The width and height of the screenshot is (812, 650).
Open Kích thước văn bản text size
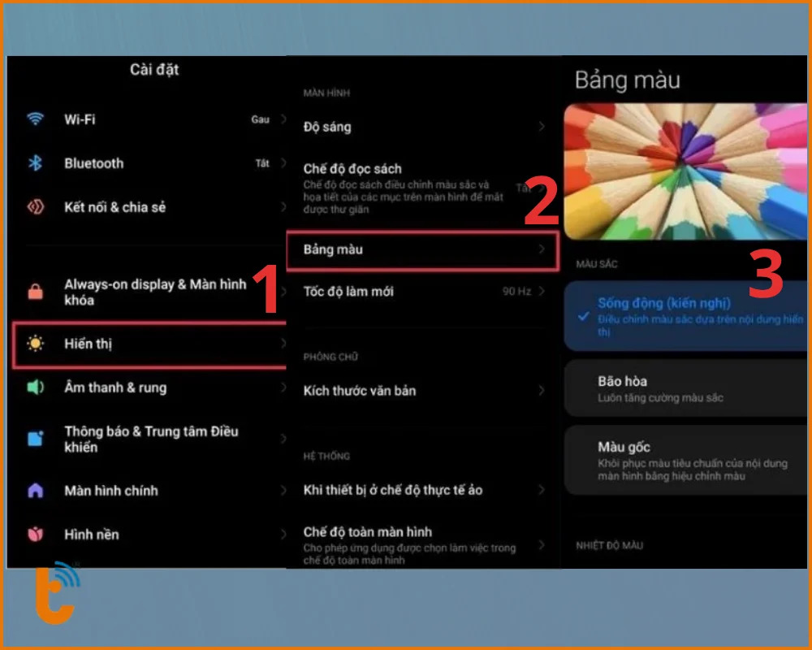(424, 391)
